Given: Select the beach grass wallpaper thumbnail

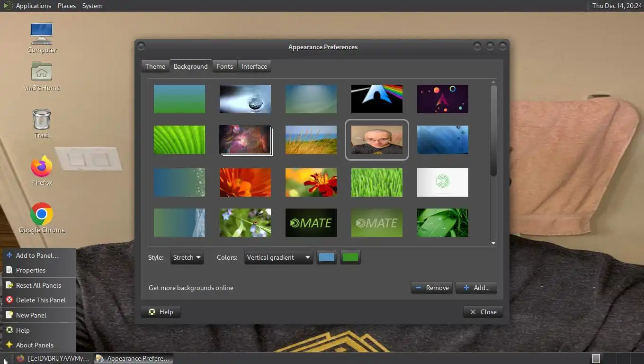Looking at the screenshot, I should tap(311, 140).
